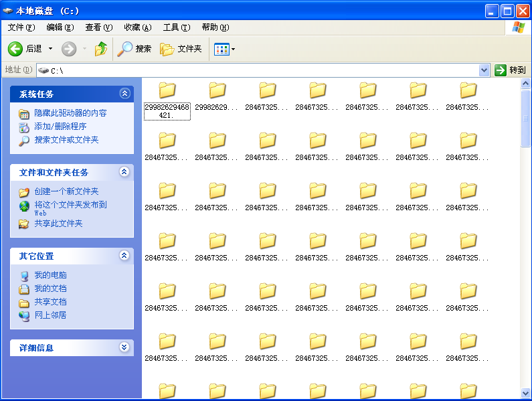532x401 pixels.
Task: Close the 本地磁盘 (C:) window
Action: pos(523,11)
